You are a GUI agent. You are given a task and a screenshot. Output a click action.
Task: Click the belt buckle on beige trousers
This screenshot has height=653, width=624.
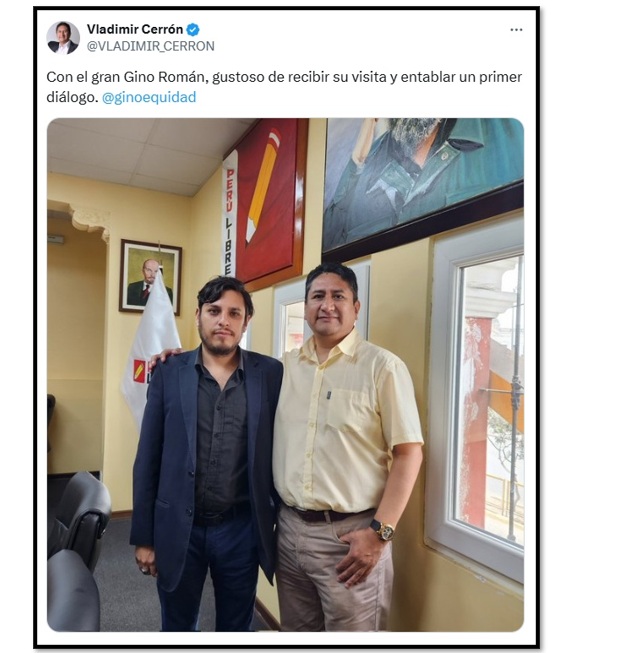click(325, 517)
